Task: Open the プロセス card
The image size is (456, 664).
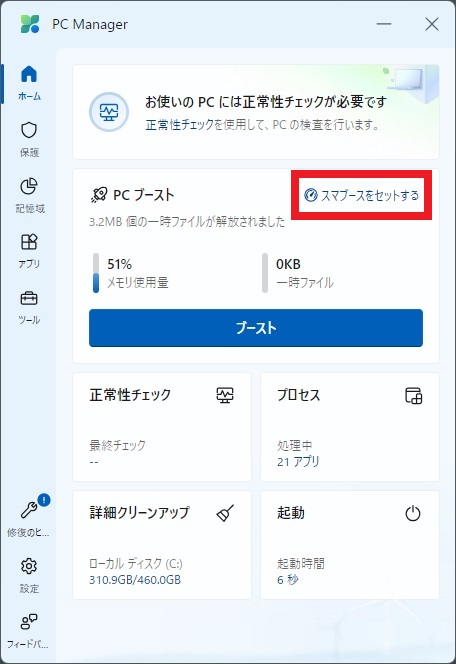Action: (x=350, y=427)
